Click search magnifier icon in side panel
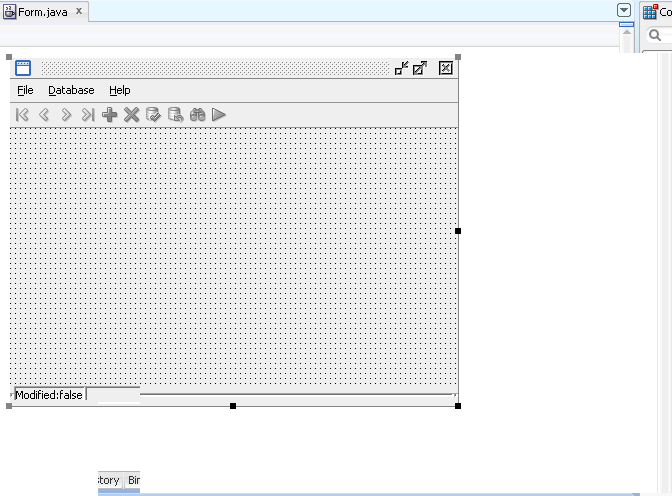The image size is (672, 496). (655, 35)
